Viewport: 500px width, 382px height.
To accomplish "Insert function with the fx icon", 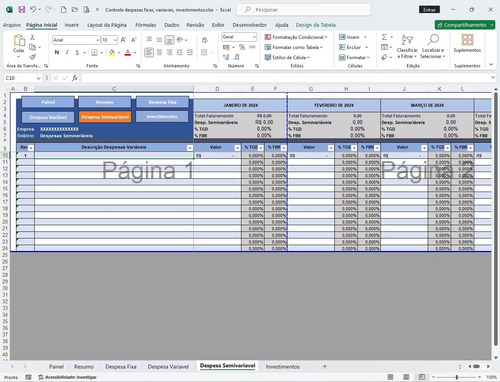I will (x=75, y=78).
